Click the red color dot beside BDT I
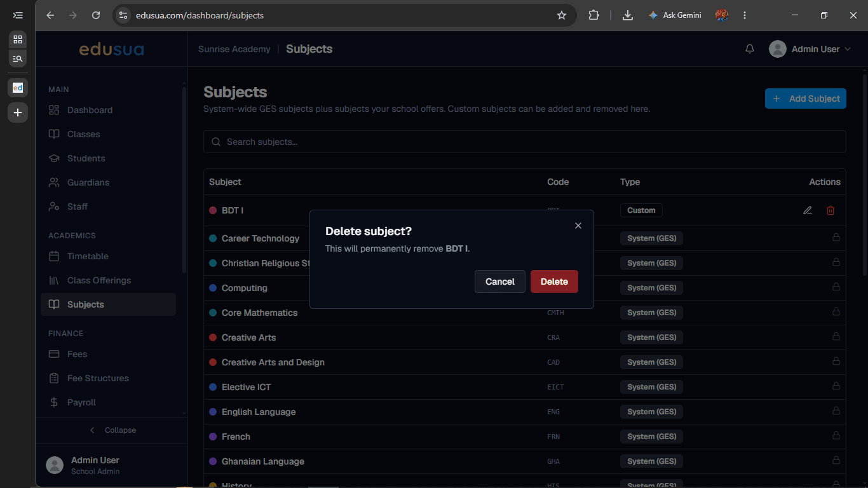Image resolution: width=868 pixels, height=488 pixels. [213, 210]
